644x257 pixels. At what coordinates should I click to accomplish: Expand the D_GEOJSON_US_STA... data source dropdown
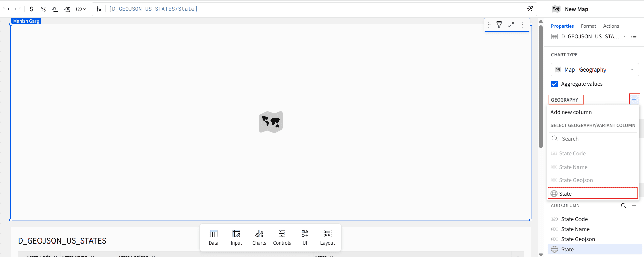pyautogui.click(x=625, y=36)
